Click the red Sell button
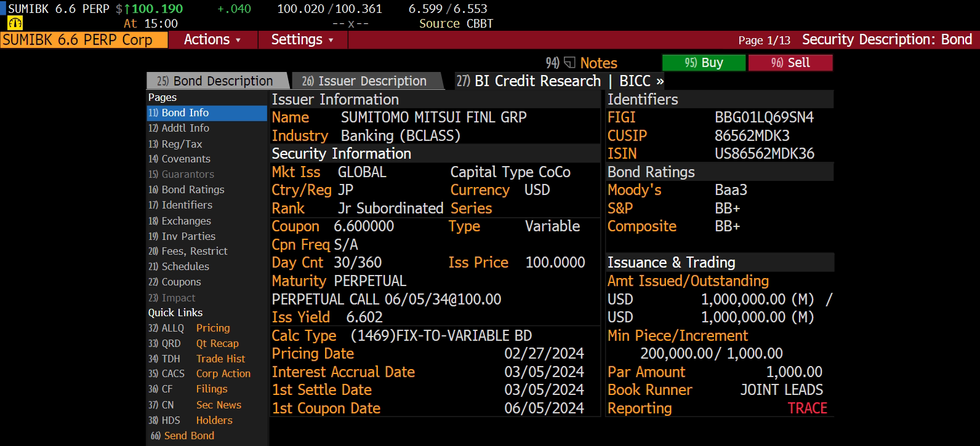The height and width of the screenshot is (446, 980). [x=790, y=63]
